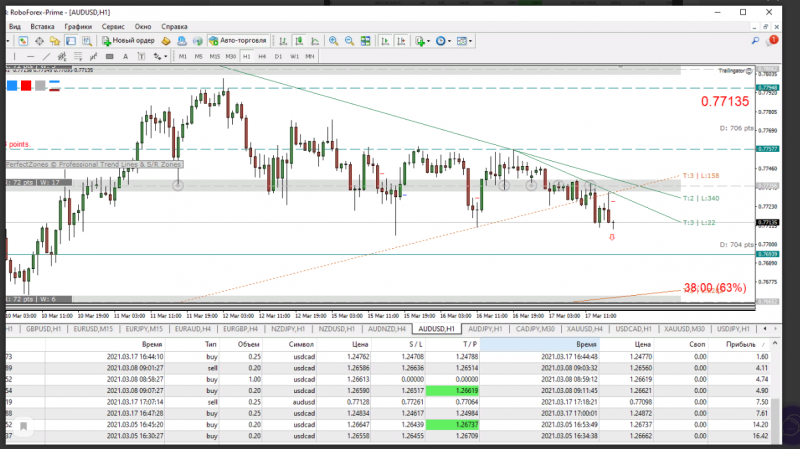Switch timeframe to M30

(231, 57)
